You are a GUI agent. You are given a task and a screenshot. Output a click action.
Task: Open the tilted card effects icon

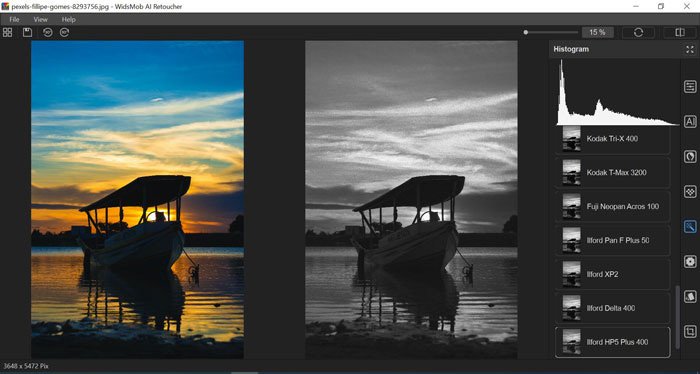click(x=690, y=296)
